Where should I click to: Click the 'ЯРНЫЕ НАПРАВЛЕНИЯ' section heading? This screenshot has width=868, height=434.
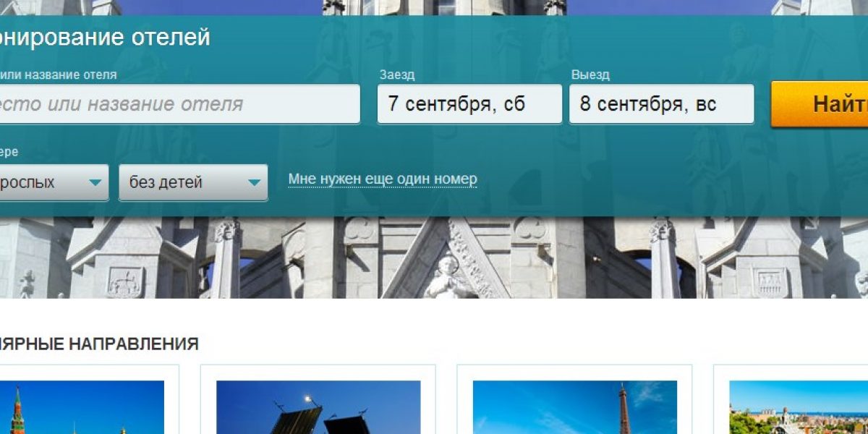tap(99, 344)
